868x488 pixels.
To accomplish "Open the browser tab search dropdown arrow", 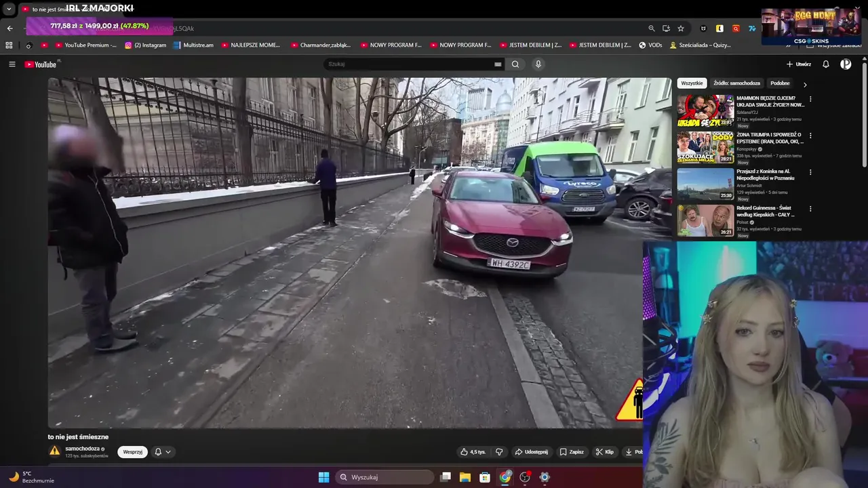I will [x=9, y=9].
